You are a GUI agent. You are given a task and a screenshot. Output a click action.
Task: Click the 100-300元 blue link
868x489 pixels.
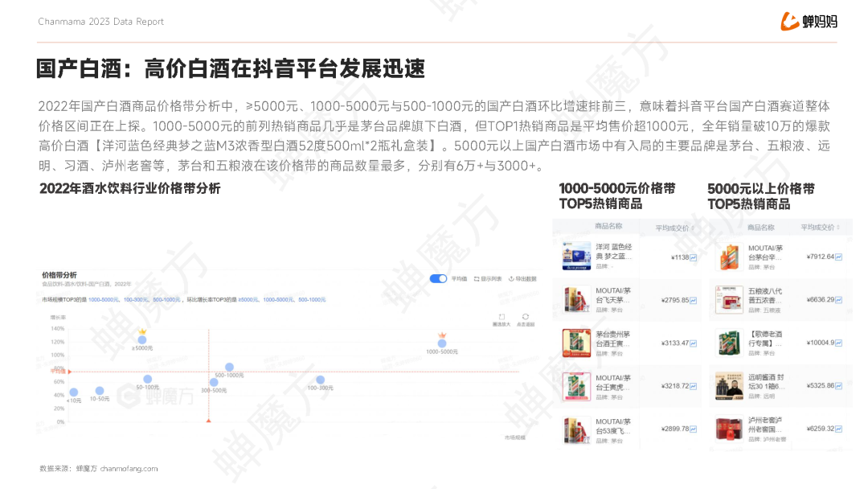[136, 300]
